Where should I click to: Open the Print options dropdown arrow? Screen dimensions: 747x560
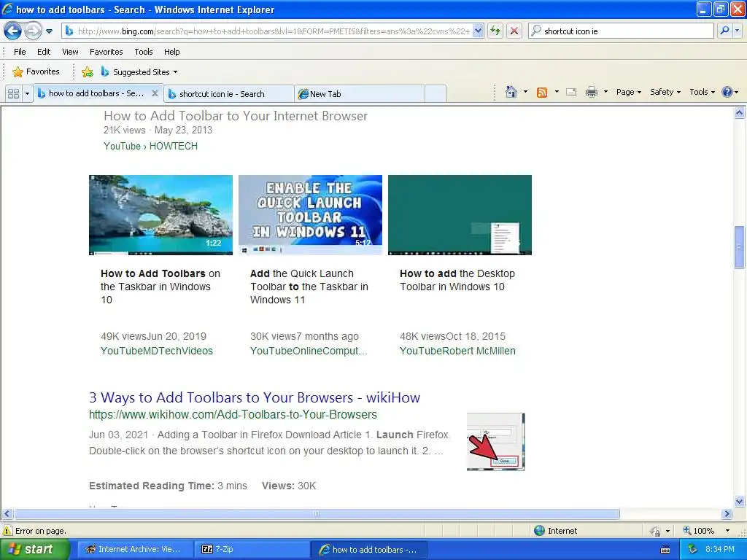click(605, 92)
